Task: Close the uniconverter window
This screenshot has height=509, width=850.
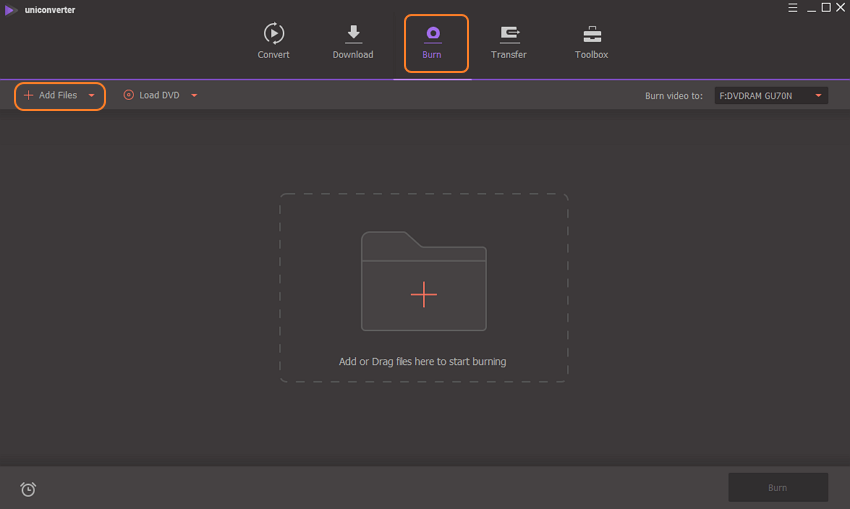Action: [840, 8]
